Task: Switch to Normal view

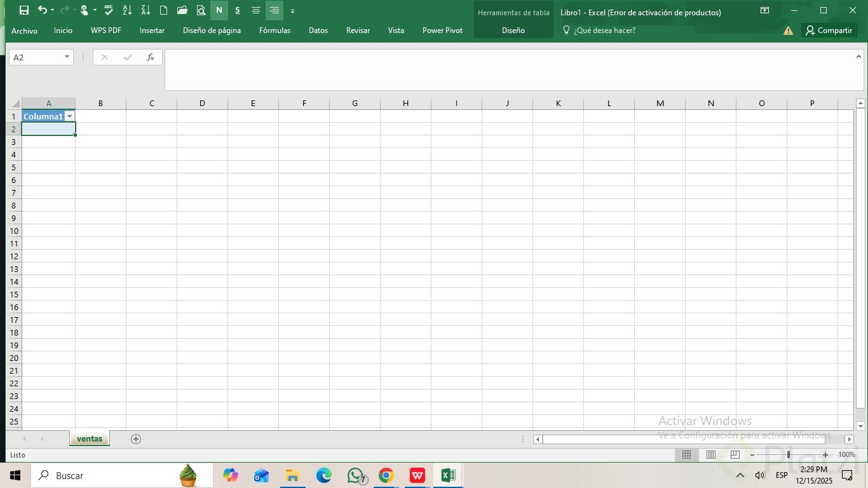Action: (686, 455)
